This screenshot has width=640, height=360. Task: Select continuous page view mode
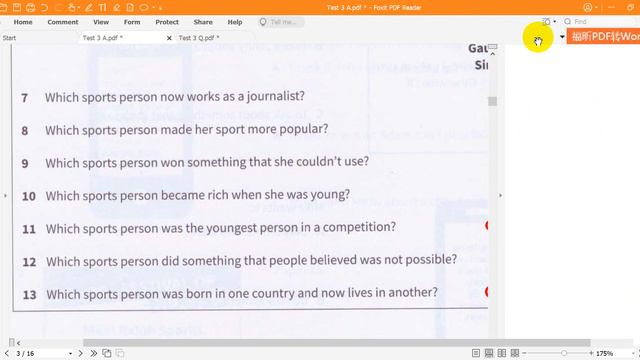pyautogui.click(x=489, y=353)
